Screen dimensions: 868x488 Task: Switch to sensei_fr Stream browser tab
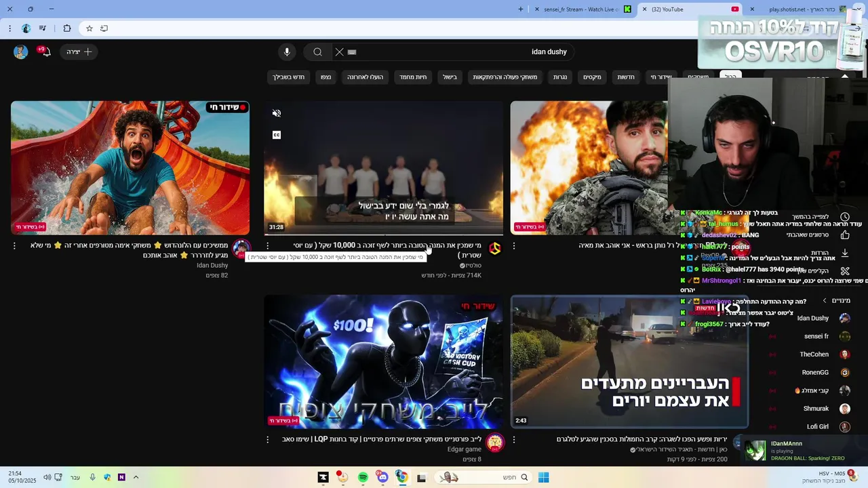583,9
